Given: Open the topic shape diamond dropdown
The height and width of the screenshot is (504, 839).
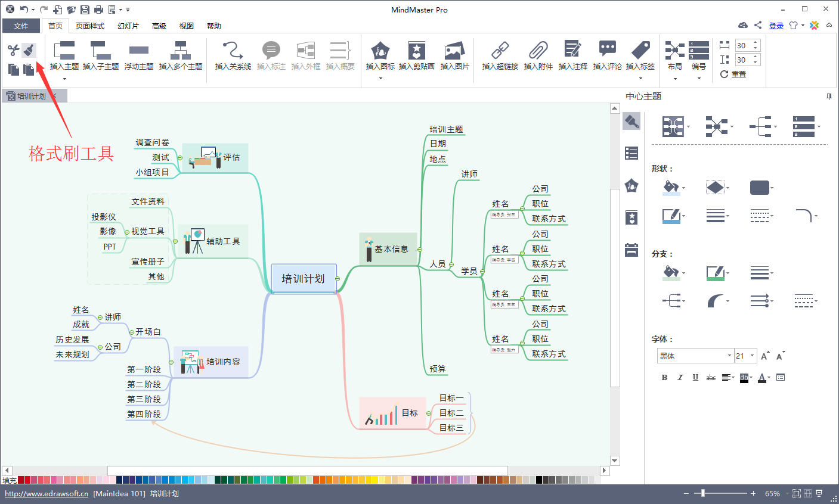Looking at the screenshot, I should 727,188.
